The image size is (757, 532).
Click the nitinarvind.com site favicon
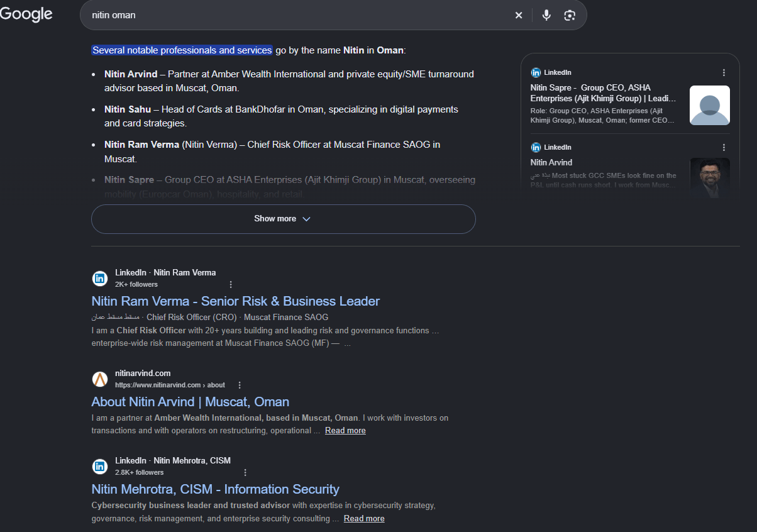[100, 379]
